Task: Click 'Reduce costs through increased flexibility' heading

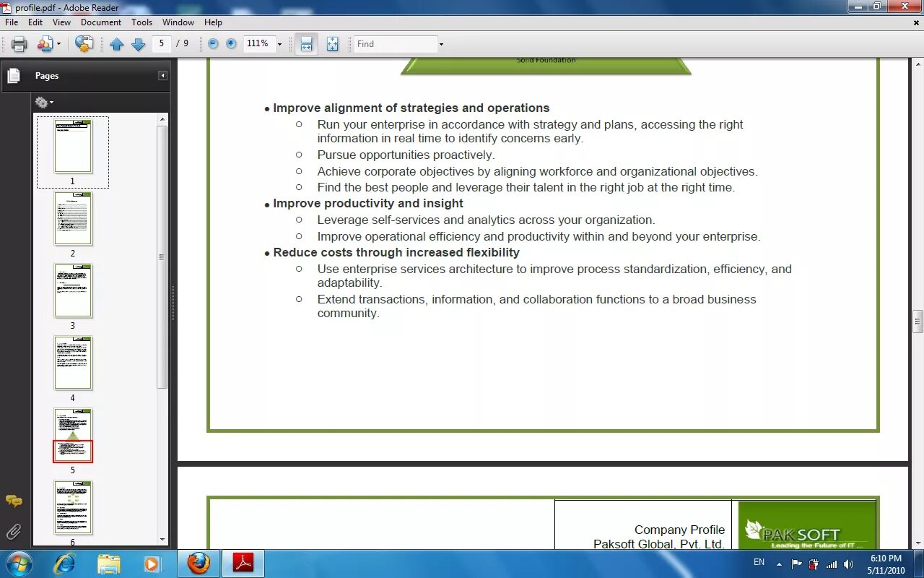Action: click(x=396, y=252)
